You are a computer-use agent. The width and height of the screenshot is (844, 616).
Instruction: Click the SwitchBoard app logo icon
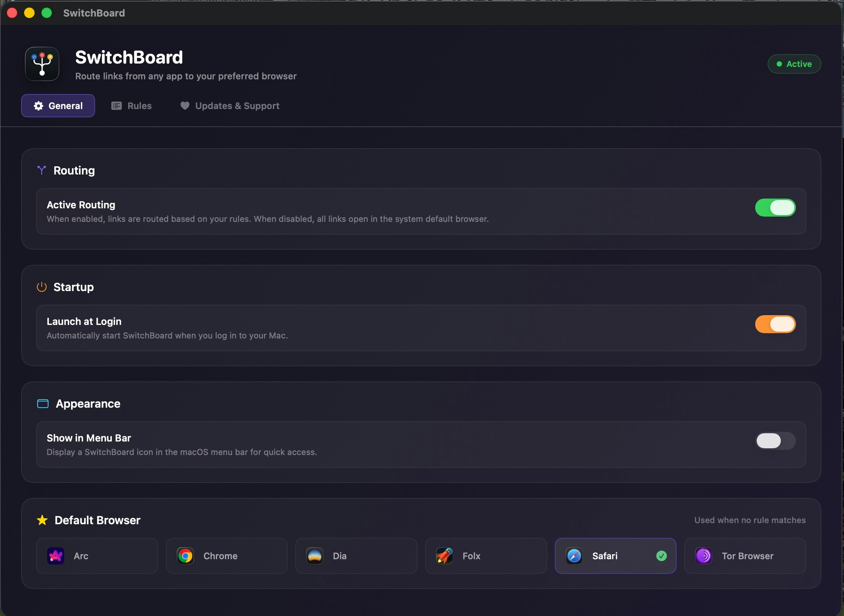coord(42,64)
